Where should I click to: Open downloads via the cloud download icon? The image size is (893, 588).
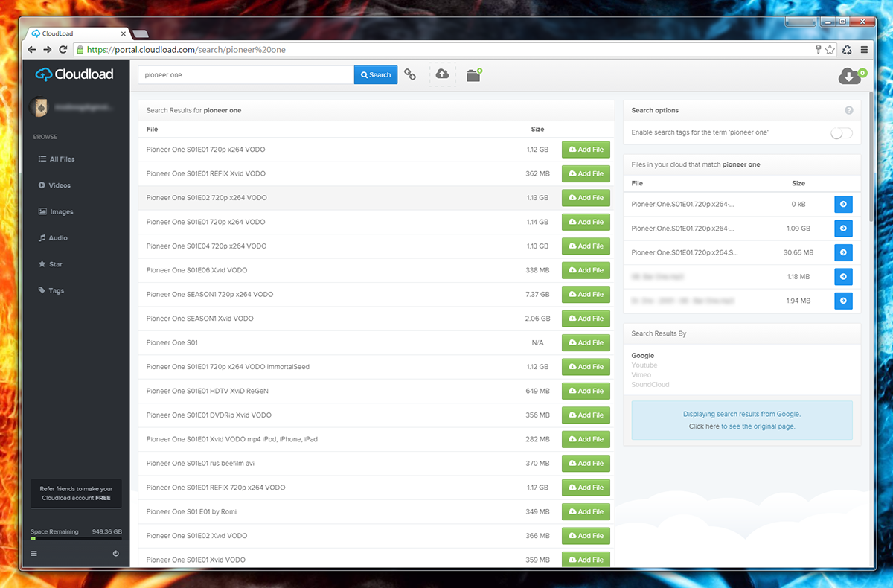pyautogui.click(x=849, y=76)
